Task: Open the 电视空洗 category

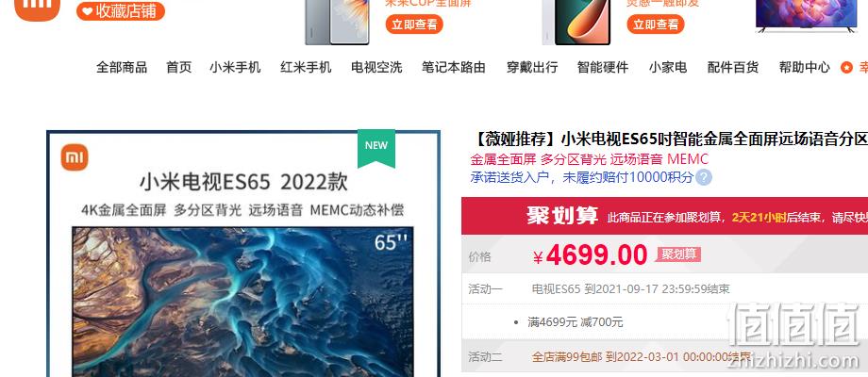Action: [376, 68]
